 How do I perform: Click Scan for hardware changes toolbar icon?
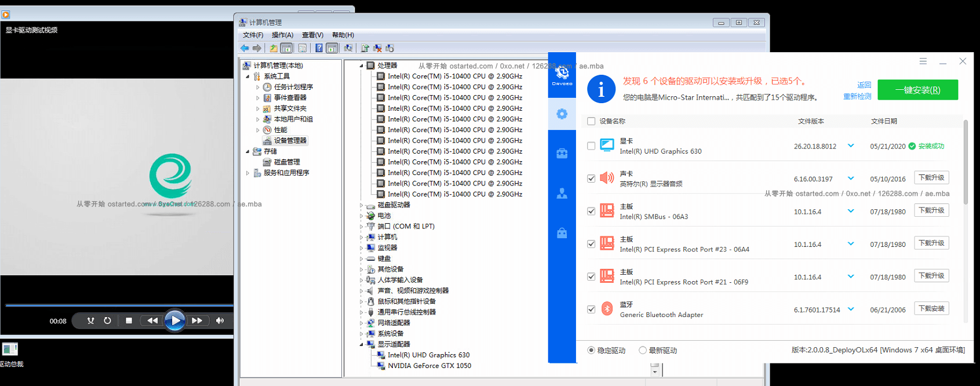(x=348, y=48)
